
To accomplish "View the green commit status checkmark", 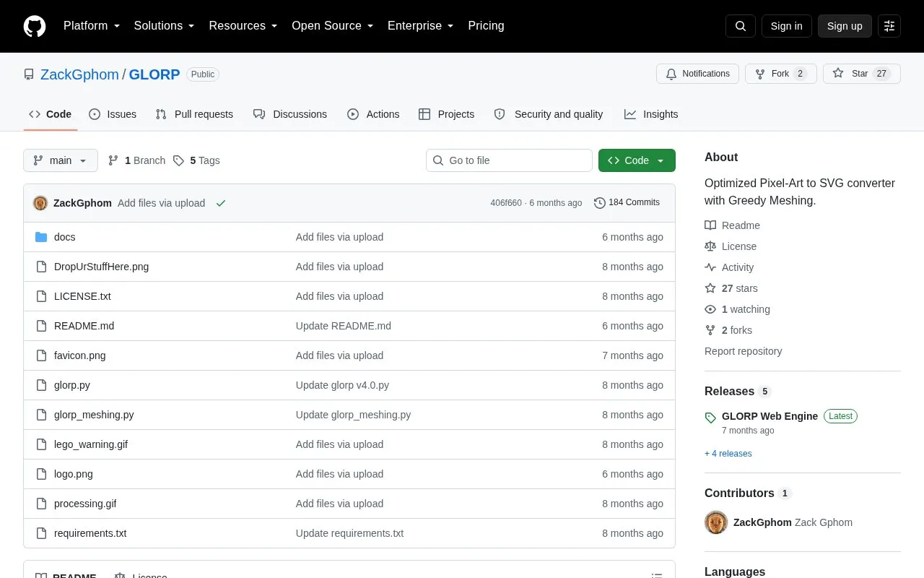I will [x=221, y=203].
